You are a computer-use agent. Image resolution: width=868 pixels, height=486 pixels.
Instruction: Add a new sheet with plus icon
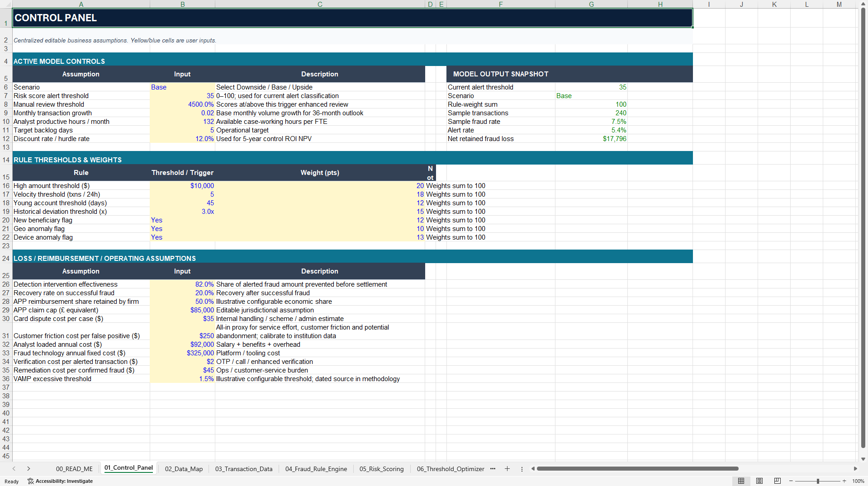[507, 469]
